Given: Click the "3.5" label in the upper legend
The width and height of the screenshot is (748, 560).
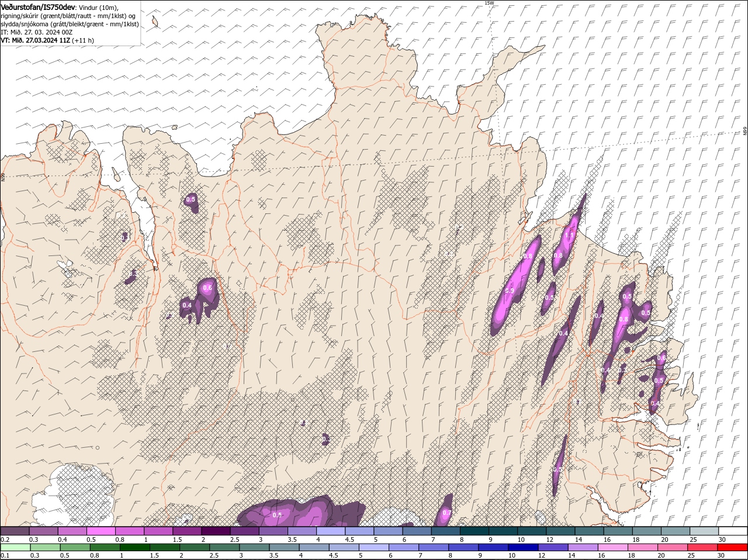Looking at the screenshot, I should point(292,539).
